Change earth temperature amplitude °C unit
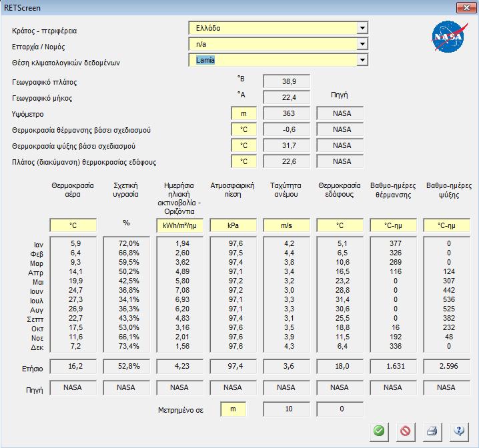The image size is (479, 448). coord(244,161)
